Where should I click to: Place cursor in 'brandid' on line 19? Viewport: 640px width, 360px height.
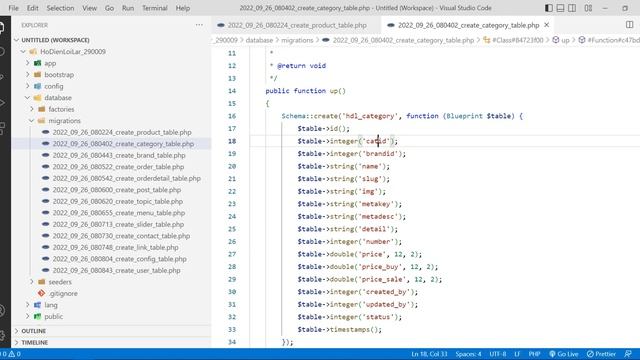tap(380, 153)
